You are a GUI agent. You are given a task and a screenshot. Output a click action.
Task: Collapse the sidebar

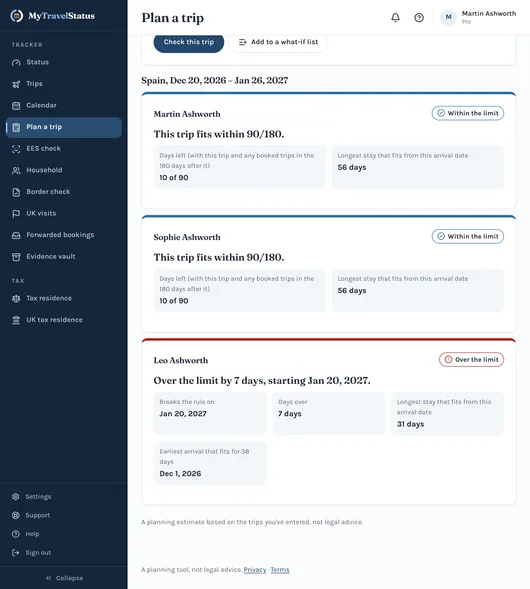tap(64, 578)
